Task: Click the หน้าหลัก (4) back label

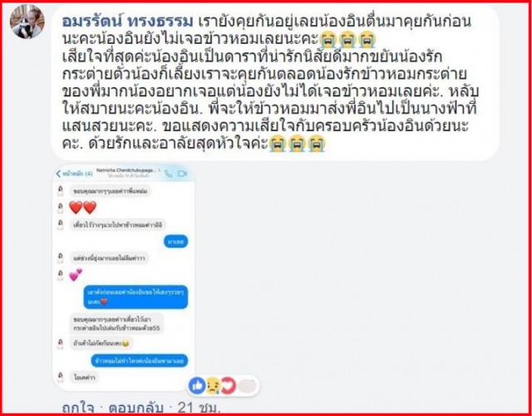Action: (x=77, y=174)
